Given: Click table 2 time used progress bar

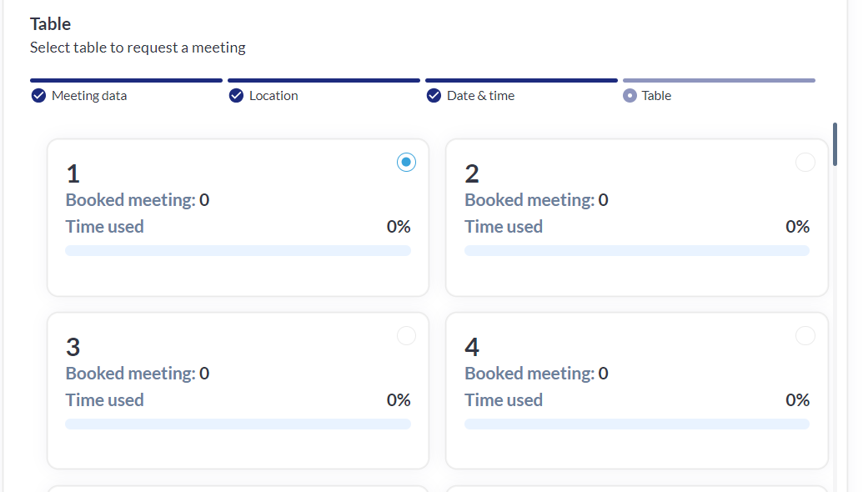Looking at the screenshot, I should [x=637, y=251].
